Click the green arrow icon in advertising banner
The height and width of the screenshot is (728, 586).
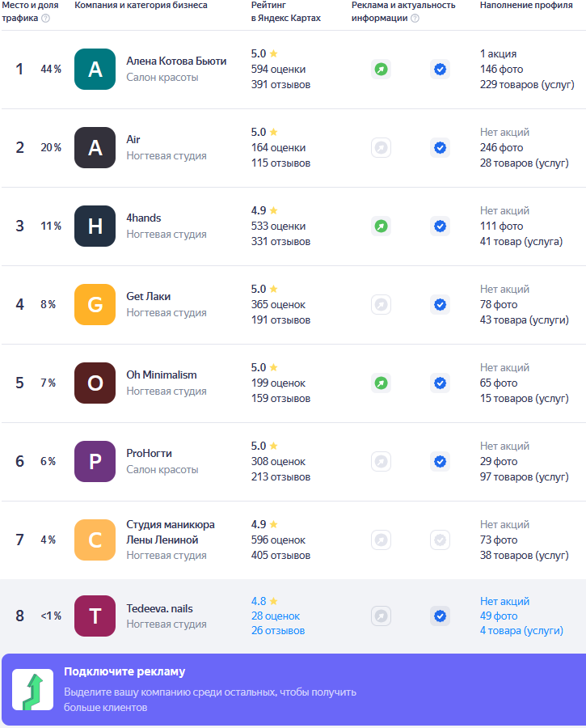(32, 690)
